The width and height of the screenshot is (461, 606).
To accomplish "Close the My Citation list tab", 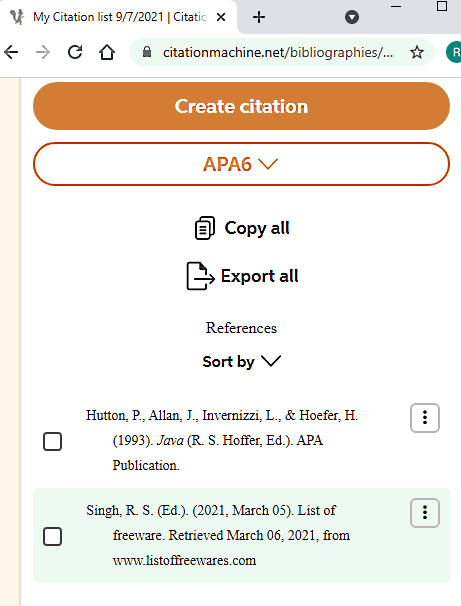I will 221,17.
